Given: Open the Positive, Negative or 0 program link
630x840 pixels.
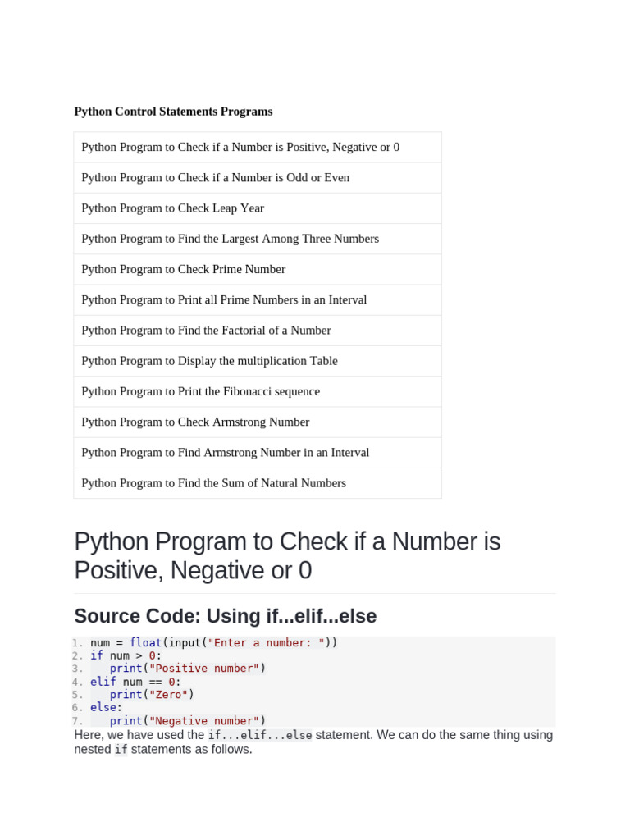Looking at the screenshot, I should click(240, 148).
